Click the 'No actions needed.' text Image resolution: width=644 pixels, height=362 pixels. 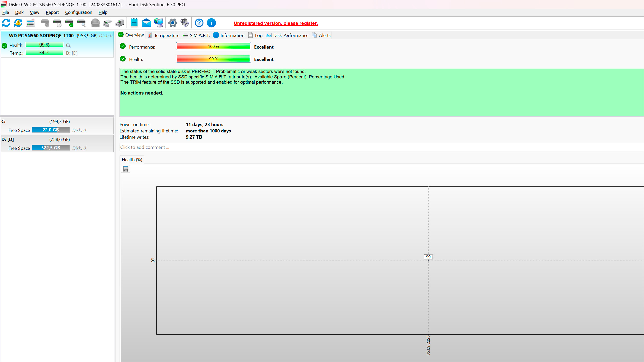point(142,93)
